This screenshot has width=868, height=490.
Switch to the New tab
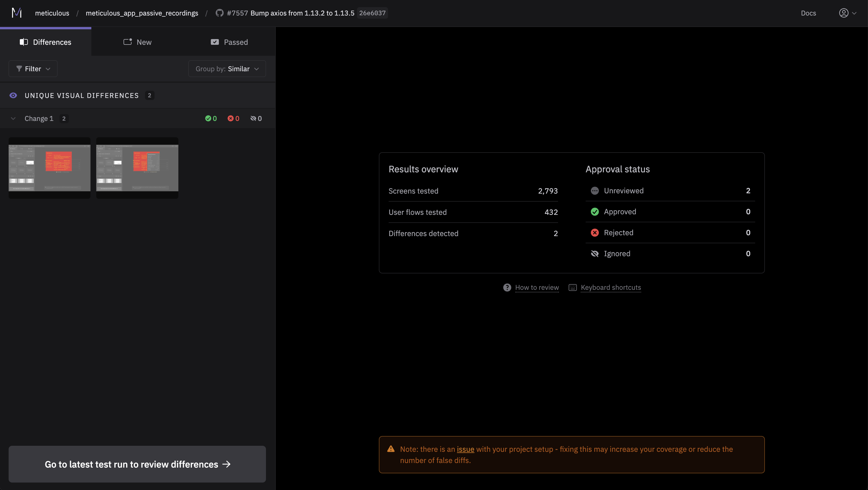(137, 42)
